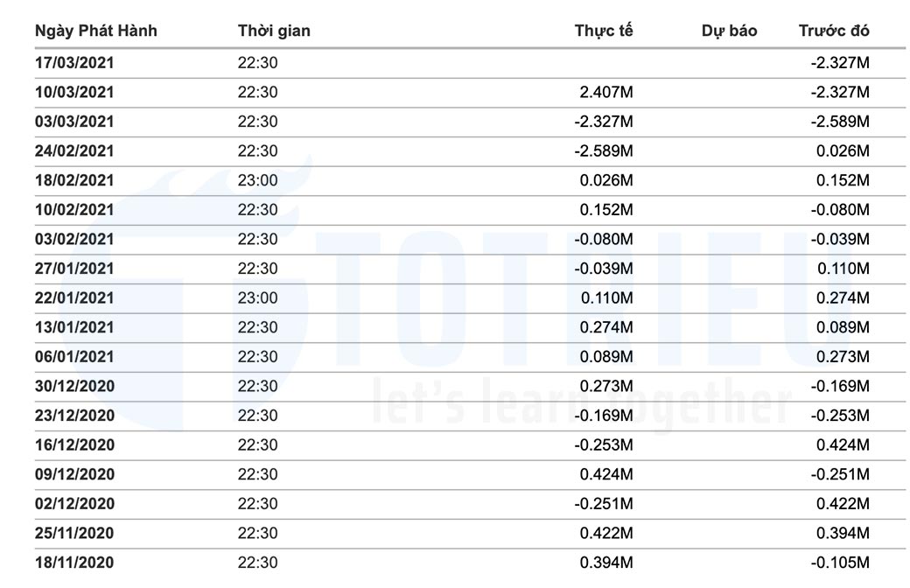Open the 17/03/2021 release date row

(74, 63)
